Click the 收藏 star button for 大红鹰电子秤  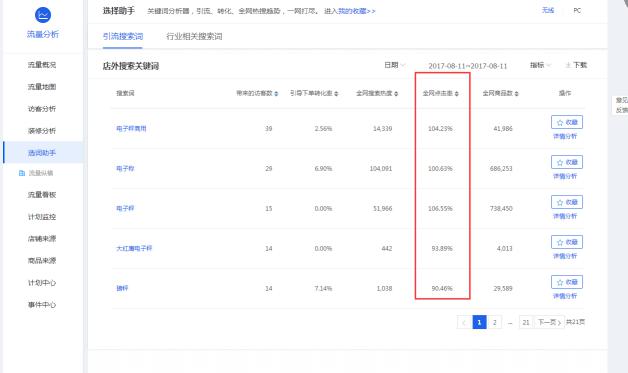tap(567, 242)
